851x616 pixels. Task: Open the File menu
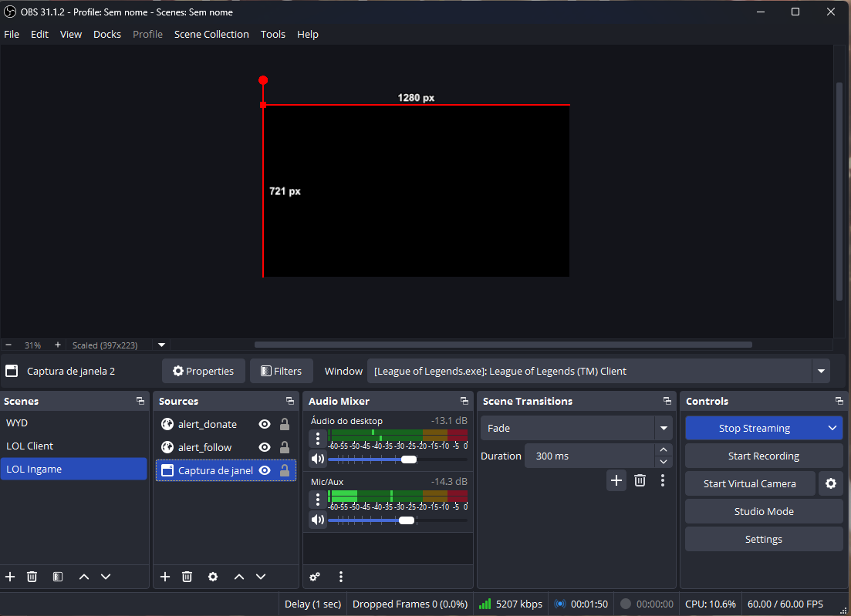[12, 34]
